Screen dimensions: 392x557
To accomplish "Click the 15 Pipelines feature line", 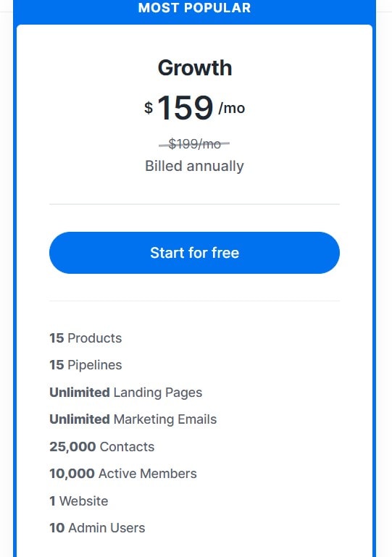I will [x=86, y=365].
